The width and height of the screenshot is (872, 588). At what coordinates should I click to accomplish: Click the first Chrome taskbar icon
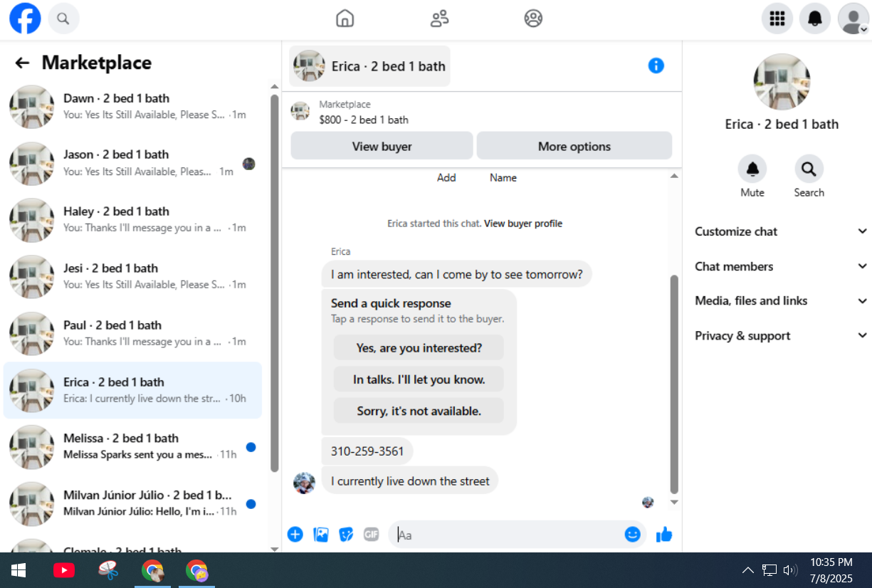(152, 570)
